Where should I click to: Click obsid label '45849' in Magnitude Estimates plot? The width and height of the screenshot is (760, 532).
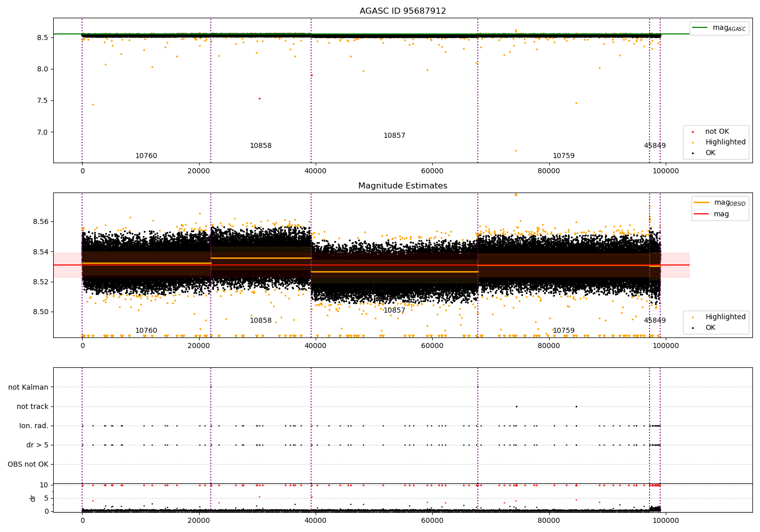(655, 321)
